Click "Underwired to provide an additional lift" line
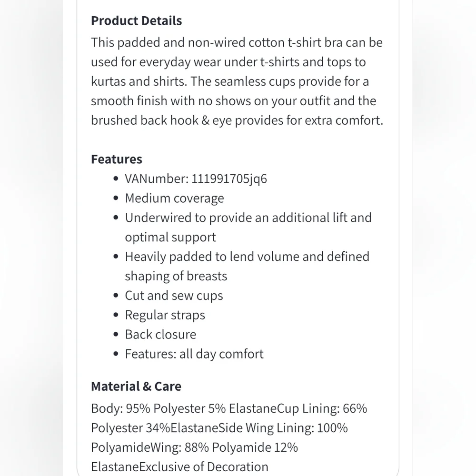 point(248,218)
